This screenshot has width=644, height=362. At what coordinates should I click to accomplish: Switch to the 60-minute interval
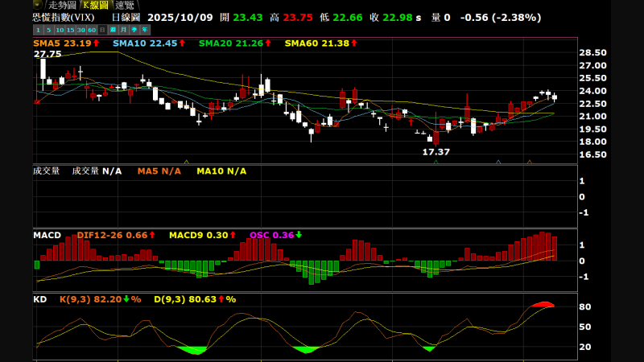coord(92,30)
